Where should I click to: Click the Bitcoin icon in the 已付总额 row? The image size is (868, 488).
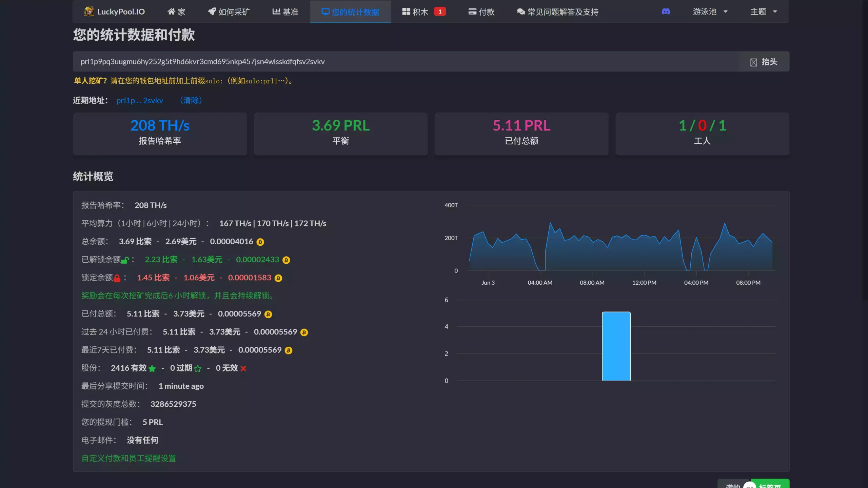point(268,314)
